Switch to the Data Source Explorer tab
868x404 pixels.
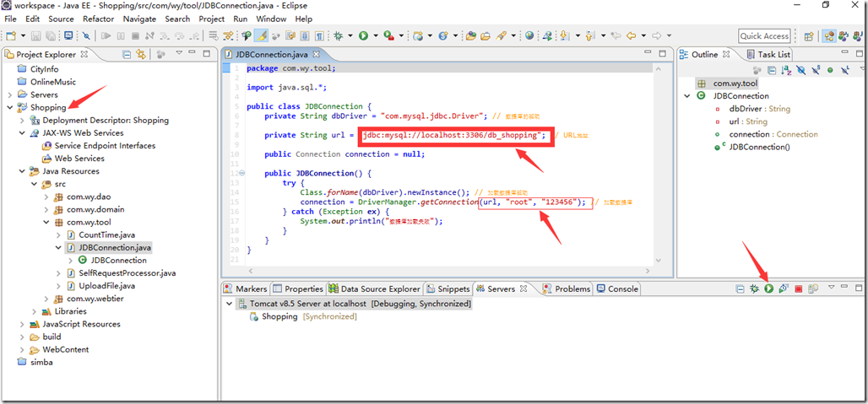(x=374, y=288)
